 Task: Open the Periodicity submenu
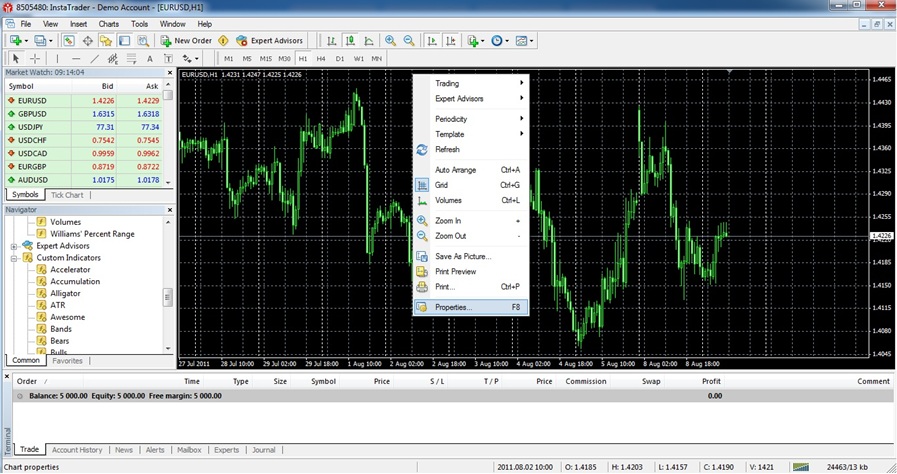click(x=451, y=119)
